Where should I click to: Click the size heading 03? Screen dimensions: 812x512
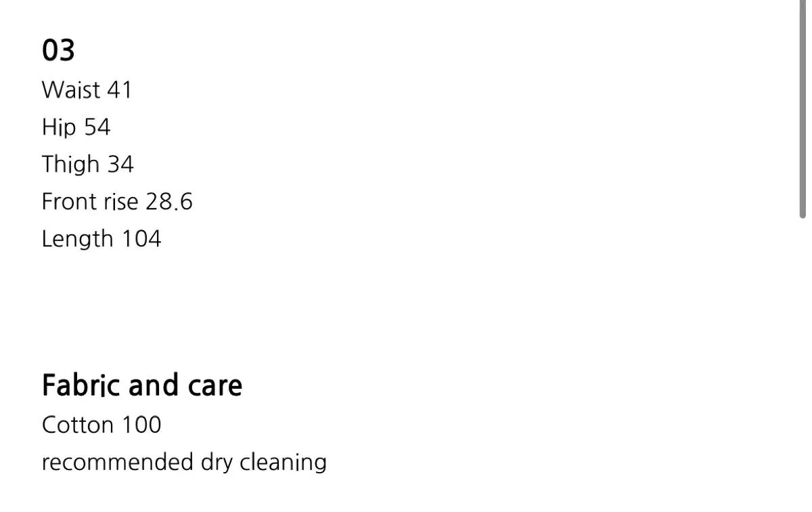[x=58, y=51]
